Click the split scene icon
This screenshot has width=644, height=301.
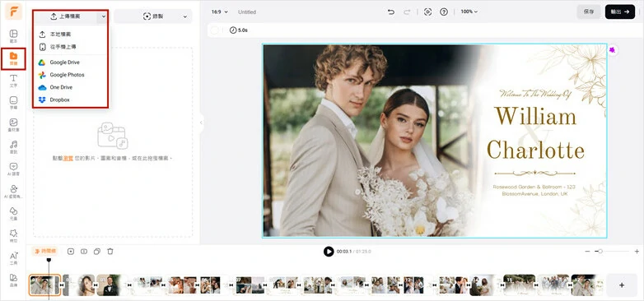[84, 252]
